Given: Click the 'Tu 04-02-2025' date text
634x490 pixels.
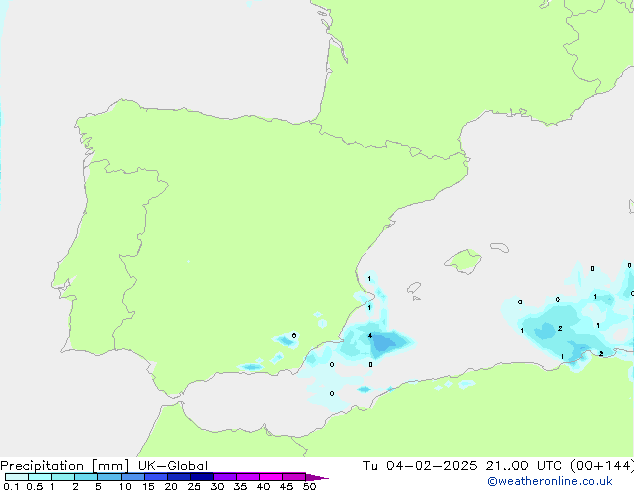Looking at the screenshot, I should [x=420, y=466].
